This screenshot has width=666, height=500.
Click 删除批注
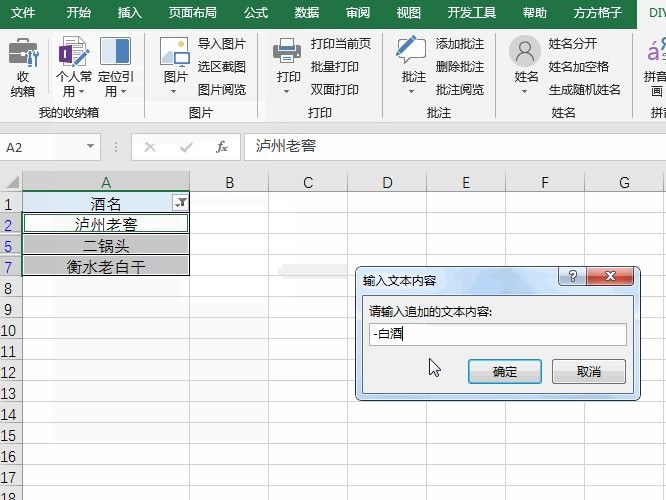460,67
